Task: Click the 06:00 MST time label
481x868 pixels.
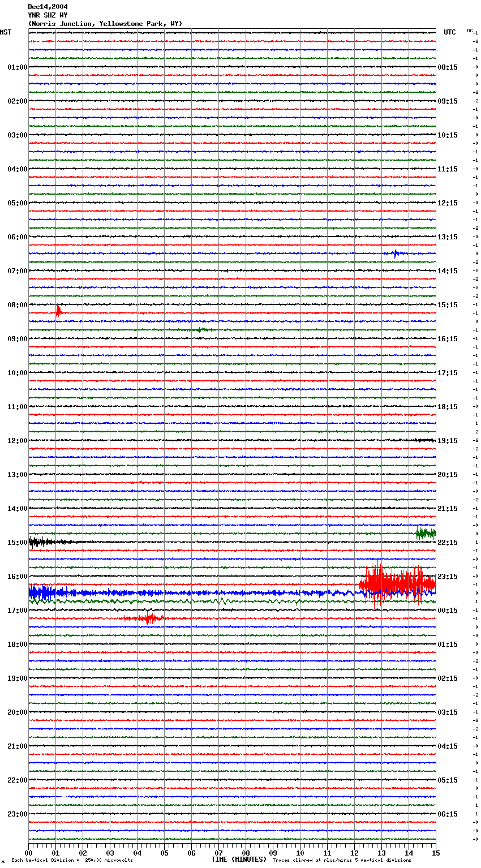Action: point(18,237)
